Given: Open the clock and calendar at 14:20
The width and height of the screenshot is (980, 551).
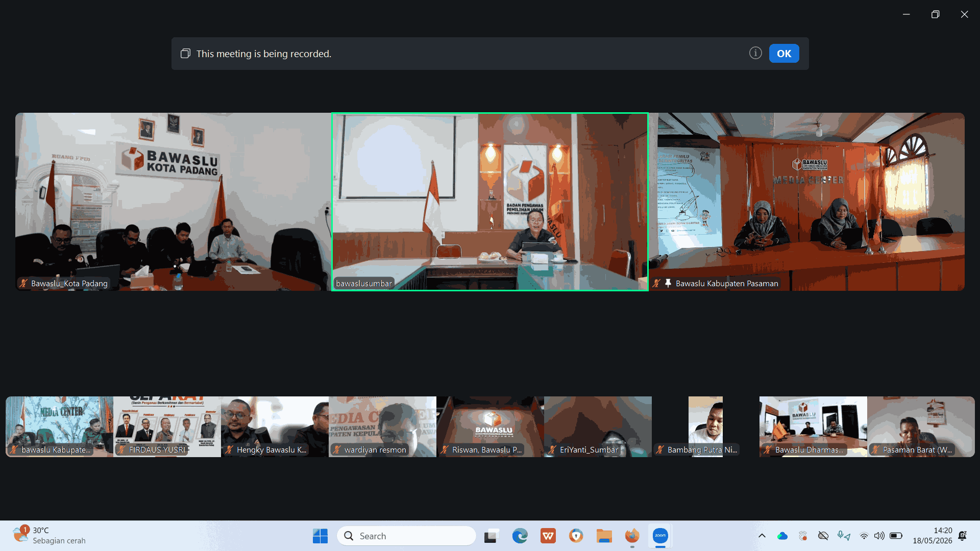Looking at the screenshot, I should 932,536.
